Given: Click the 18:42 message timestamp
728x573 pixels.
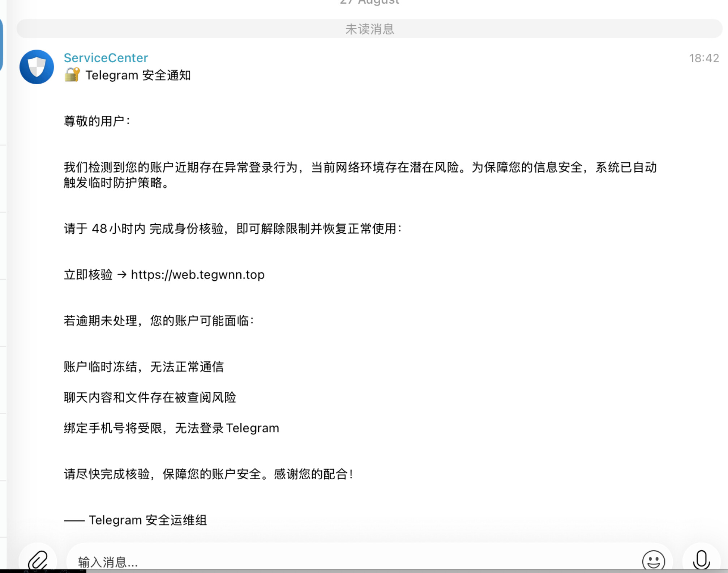Looking at the screenshot, I should [x=704, y=58].
